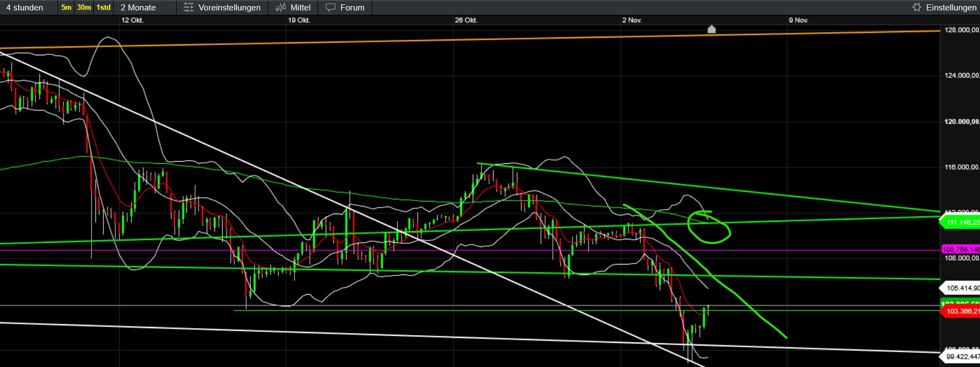Open the Forum speech bubble icon

tap(331, 8)
